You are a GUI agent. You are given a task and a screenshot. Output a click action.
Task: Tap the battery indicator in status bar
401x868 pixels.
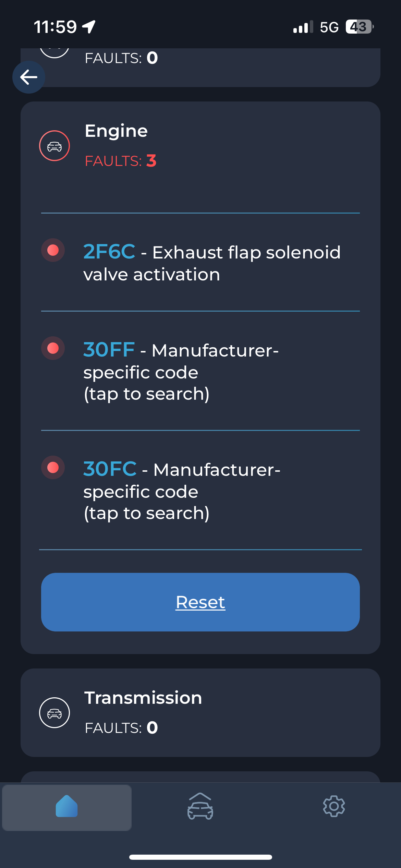359,27
